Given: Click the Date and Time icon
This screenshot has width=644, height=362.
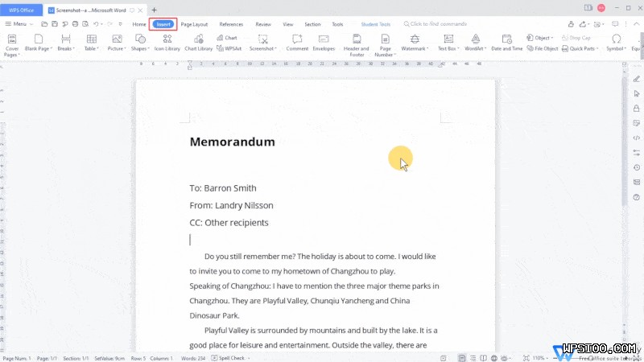Looking at the screenshot, I should [x=506, y=43].
